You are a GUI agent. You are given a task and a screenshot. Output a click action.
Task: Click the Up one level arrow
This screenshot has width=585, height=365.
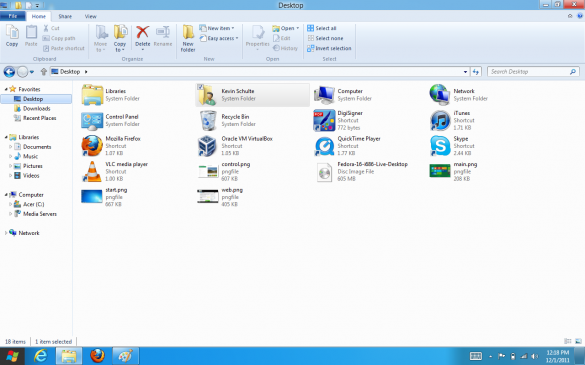pos(44,72)
